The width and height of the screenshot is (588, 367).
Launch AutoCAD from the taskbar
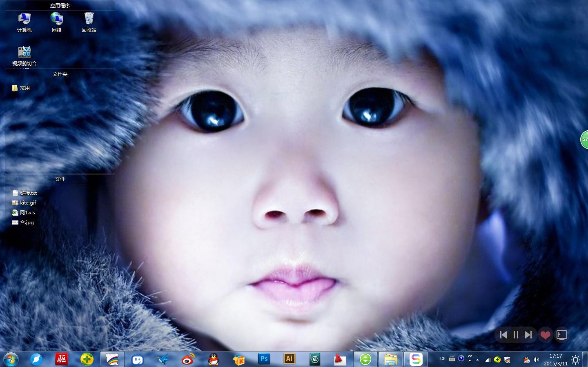point(340,359)
